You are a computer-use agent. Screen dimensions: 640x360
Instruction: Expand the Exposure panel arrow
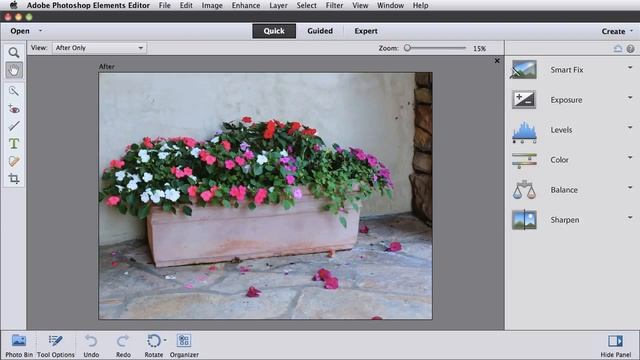pos(630,98)
